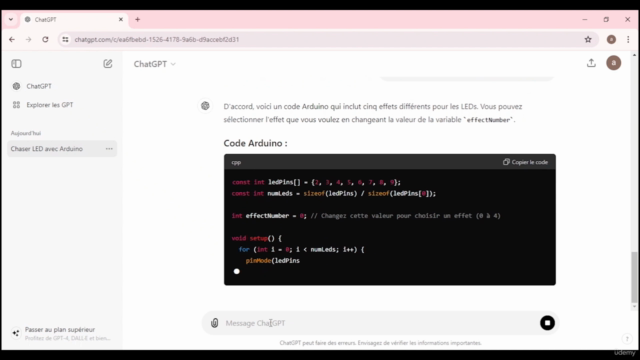Click Passer au plan supérieur upgrade link
Screen dimensions: 640x360
62,333
